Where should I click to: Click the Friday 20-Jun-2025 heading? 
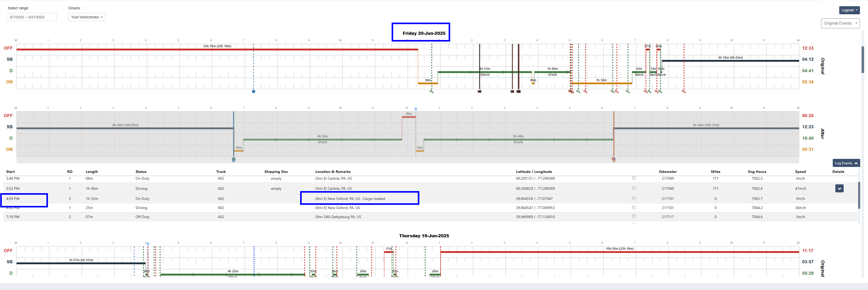[424, 33]
